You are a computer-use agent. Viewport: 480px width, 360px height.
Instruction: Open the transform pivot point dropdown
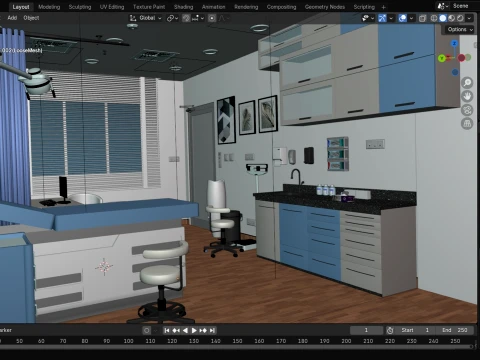point(172,18)
